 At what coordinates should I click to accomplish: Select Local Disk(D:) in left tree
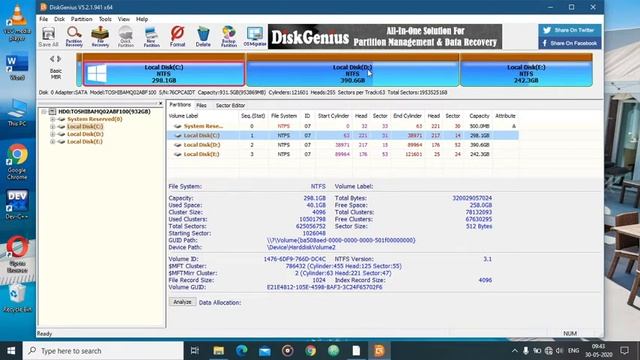(85, 134)
